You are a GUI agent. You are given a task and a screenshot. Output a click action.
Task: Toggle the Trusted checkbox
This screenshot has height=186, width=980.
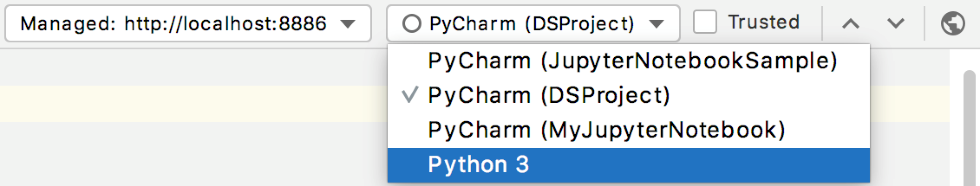[x=705, y=22]
